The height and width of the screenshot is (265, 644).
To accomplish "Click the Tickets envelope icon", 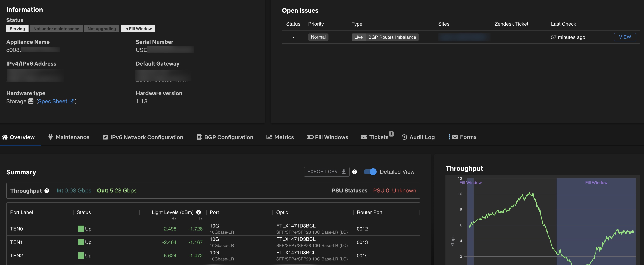I will tap(364, 137).
